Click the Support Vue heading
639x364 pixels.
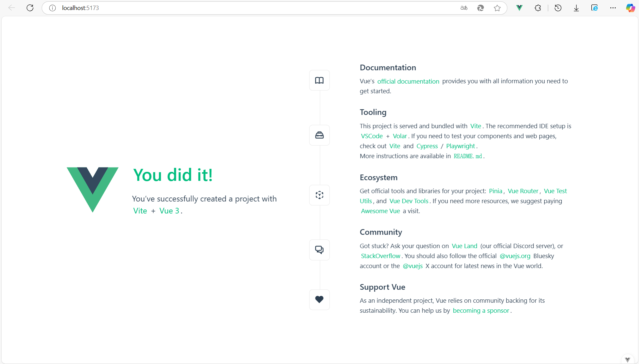click(x=382, y=287)
